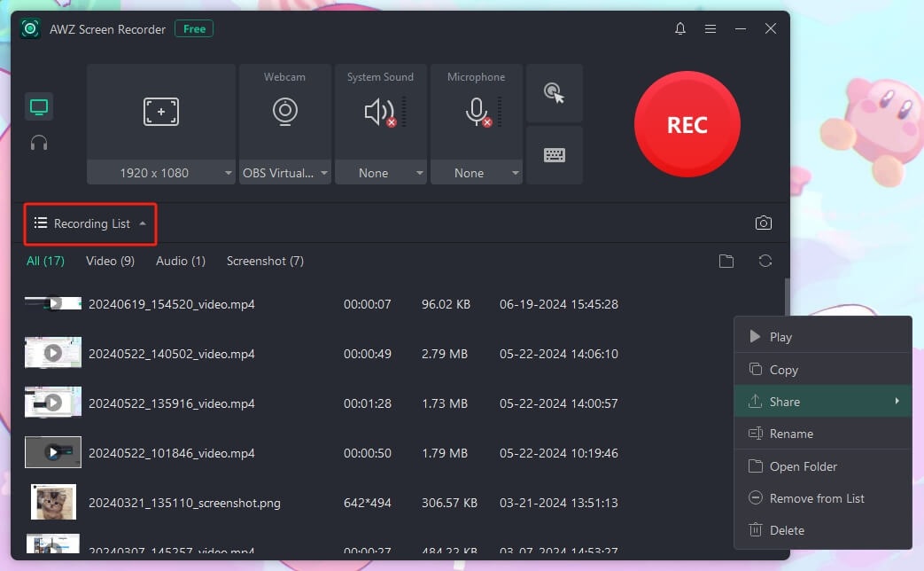Switch to the Screenshot (7) tab
Image resolution: width=924 pixels, height=571 pixels.
pyautogui.click(x=265, y=261)
